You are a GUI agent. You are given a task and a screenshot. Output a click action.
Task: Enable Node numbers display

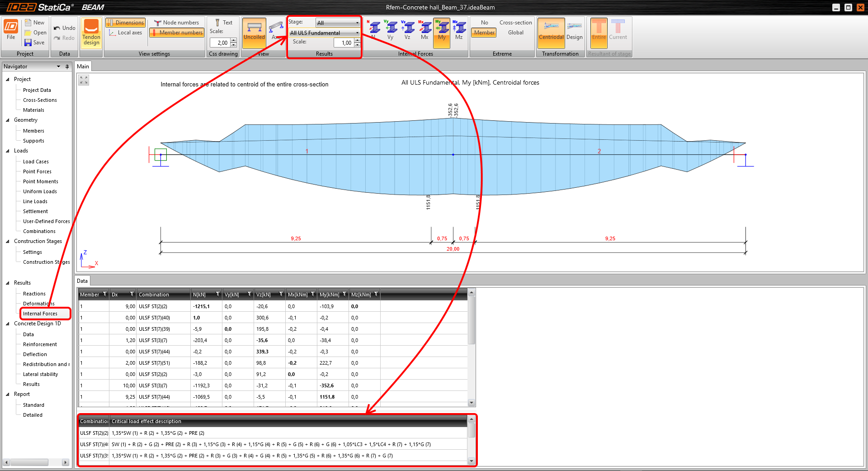tap(177, 23)
